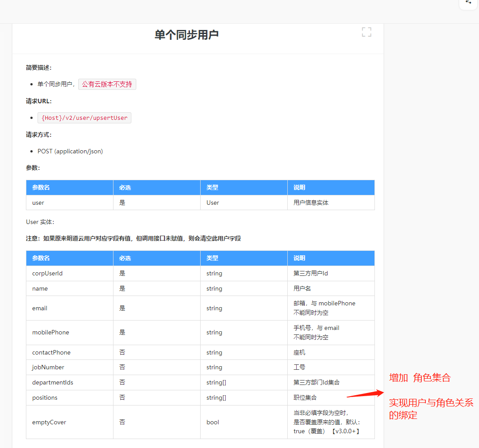The height and width of the screenshot is (448, 479).
Task: Click the User type cell in parameters table
Action: coord(212,203)
